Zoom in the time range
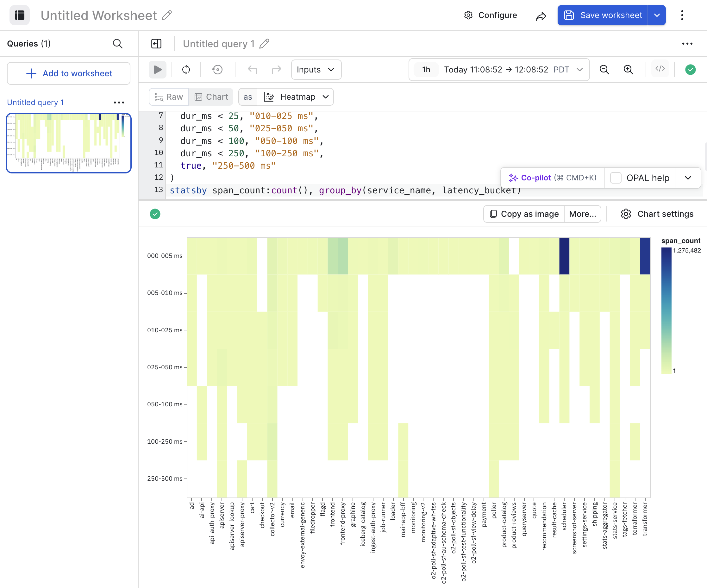Image resolution: width=707 pixels, height=588 pixels. click(x=628, y=70)
